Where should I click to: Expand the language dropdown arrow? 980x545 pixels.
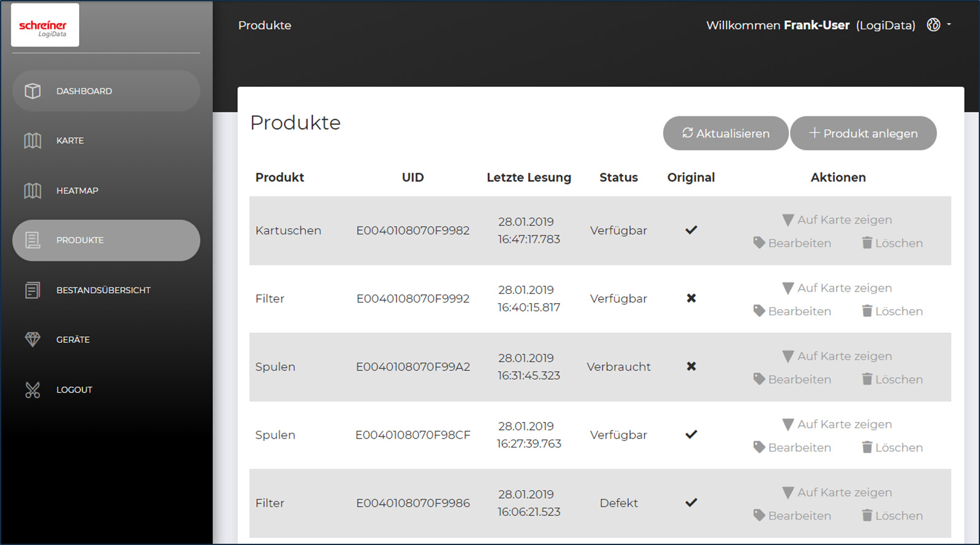[949, 24]
